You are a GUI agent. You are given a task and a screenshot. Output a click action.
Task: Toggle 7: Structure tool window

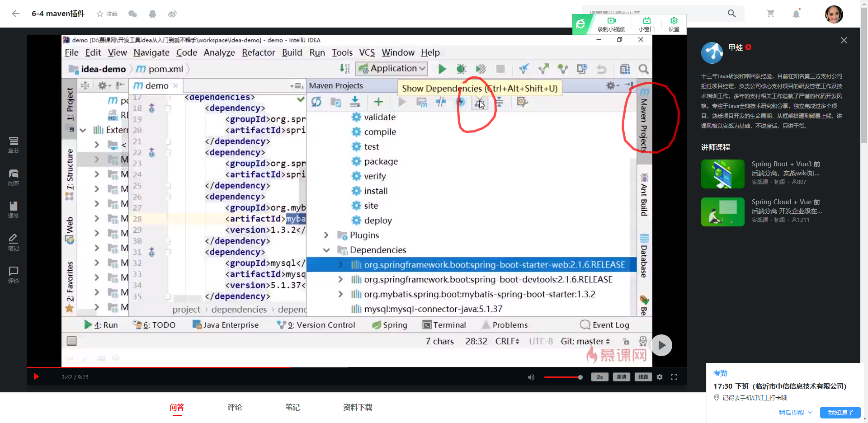[70, 174]
